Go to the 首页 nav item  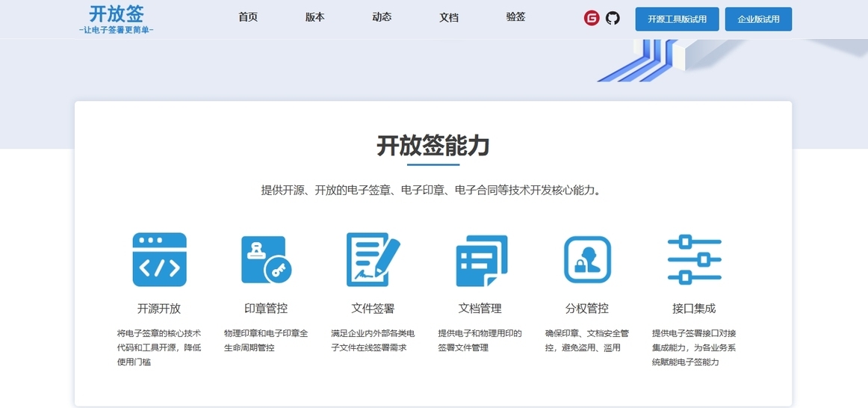[x=248, y=17]
